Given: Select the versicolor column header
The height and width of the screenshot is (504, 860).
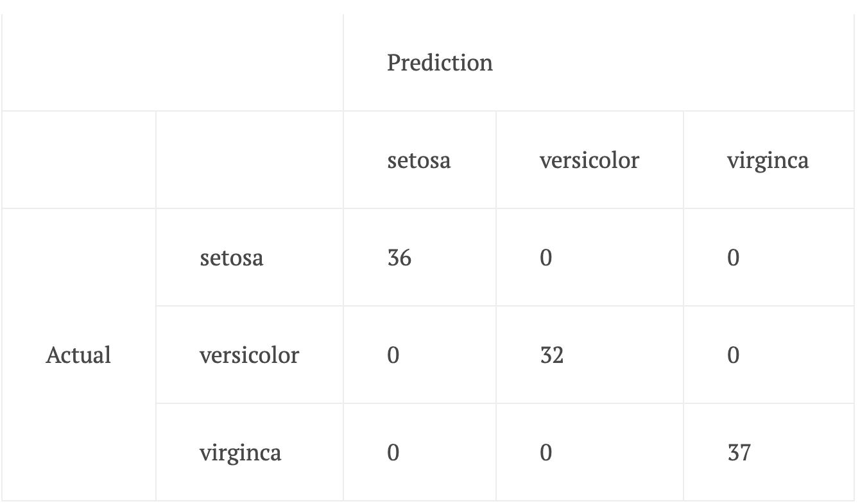Looking at the screenshot, I should (589, 160).
